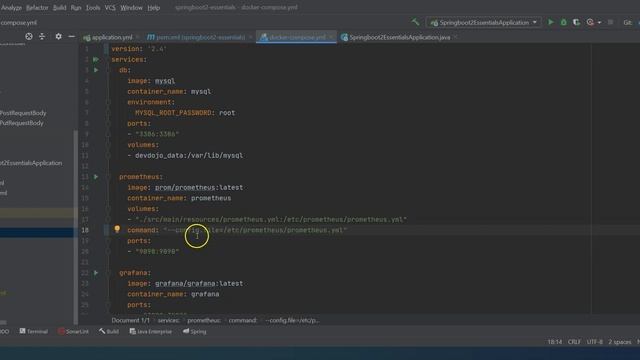
Task: Open the dropdown arrow beside the profiler icon
Action: click(x=599, y=22)
